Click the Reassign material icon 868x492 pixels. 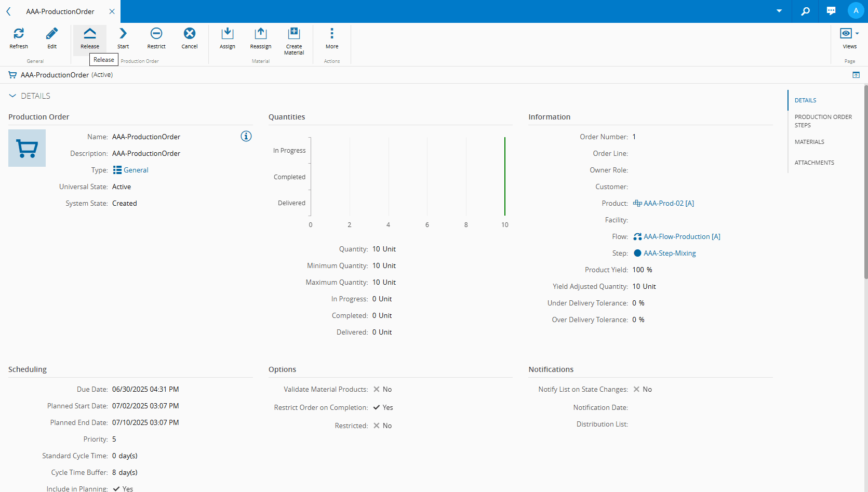tap(261, 34)
